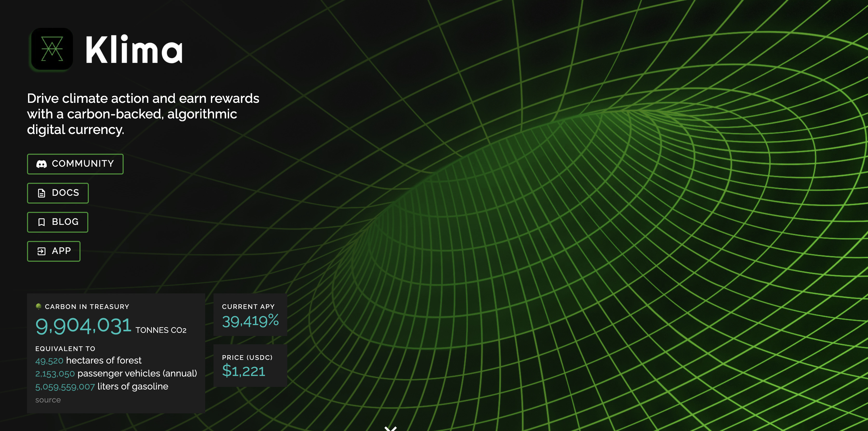Follow the source link in treasury card

pyautogui.click(x=48, y=400)
